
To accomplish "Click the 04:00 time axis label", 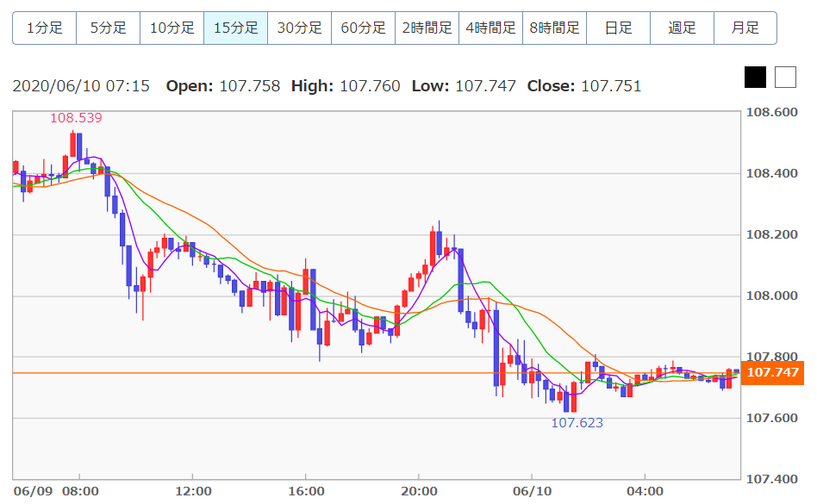I will click(x=645, y=491).
